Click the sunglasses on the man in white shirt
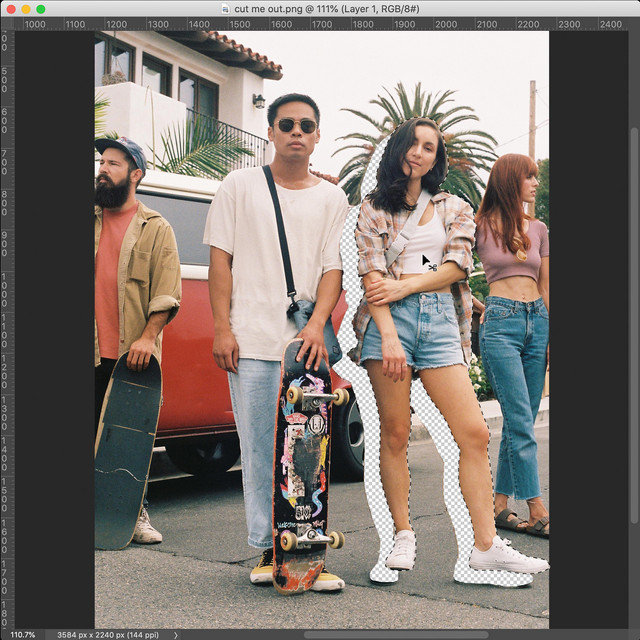This screenshot has height=640, width=640. click(x=295, y=126)
